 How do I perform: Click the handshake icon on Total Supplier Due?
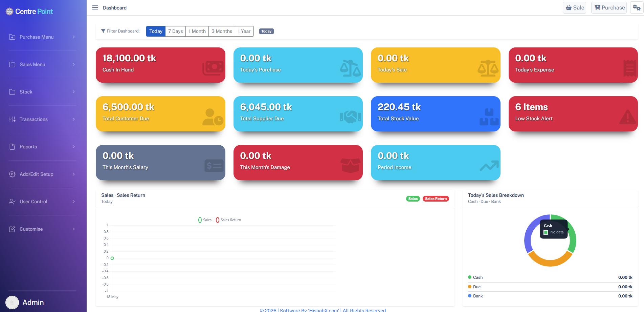(x=350, y=117)
